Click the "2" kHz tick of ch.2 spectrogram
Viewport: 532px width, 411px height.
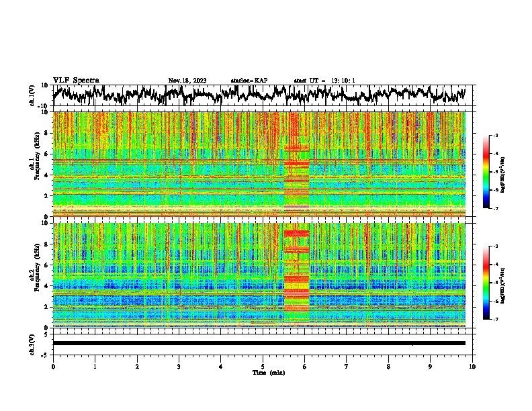point(46,307)
